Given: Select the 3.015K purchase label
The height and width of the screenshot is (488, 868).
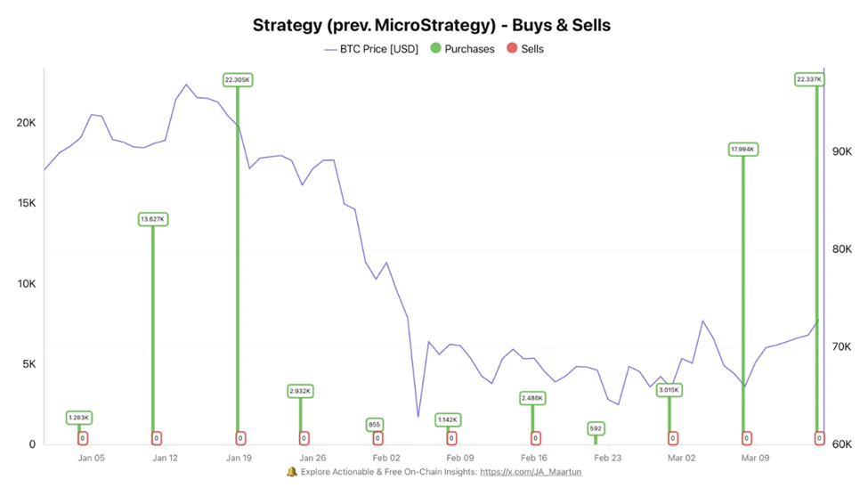Looking at the screenshot, I should tap(669, 390).
